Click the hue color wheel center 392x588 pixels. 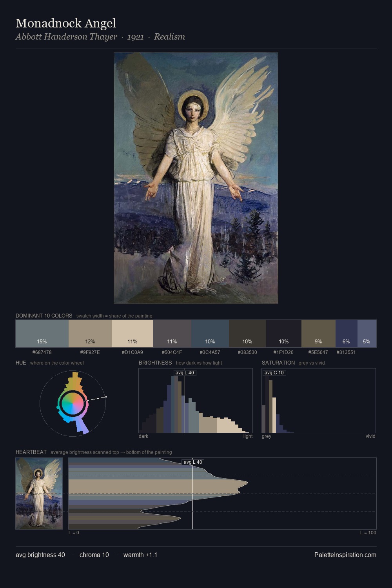(x=73, y=403)
